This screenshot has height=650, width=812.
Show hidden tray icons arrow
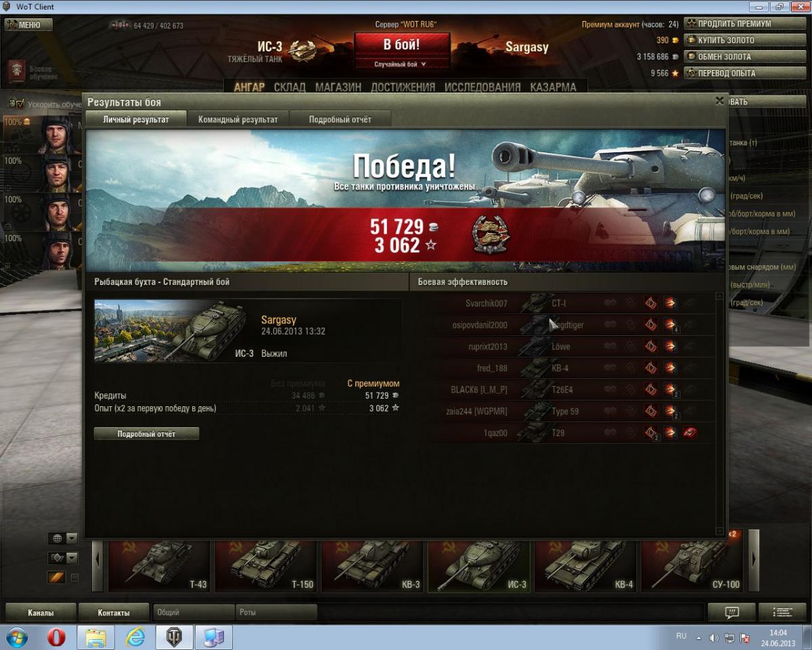(x=699, y=638)
